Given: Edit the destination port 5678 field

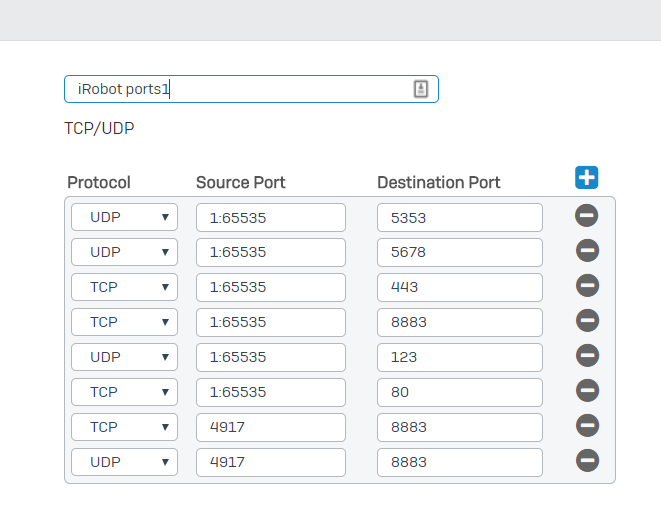Looking at the screenshot, I should (x=459, y=252).
